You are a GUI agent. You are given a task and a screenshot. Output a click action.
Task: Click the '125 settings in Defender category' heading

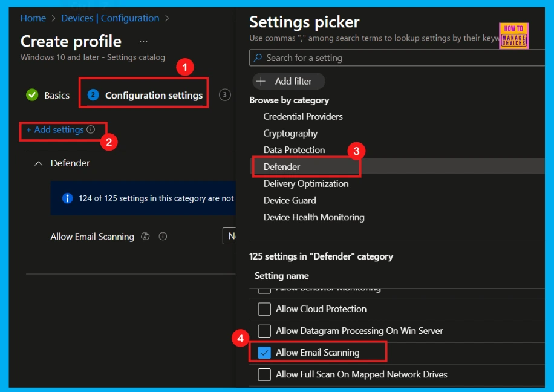pos(321,256)
